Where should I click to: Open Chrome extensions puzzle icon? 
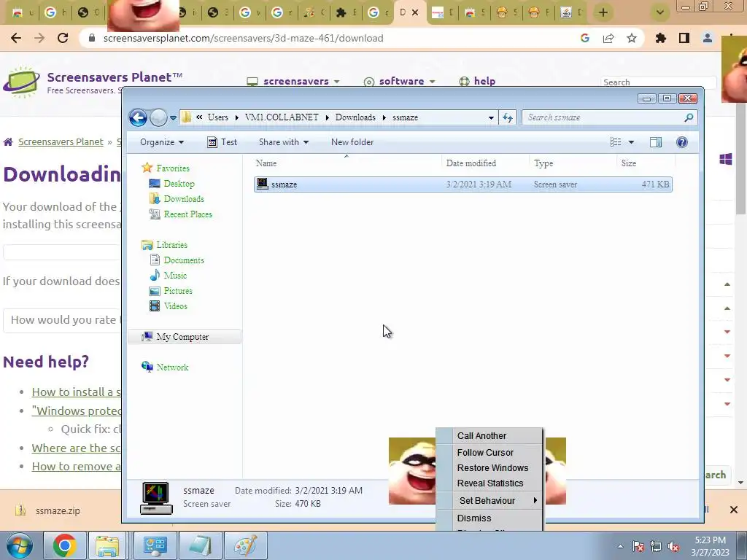pos(661,38)
